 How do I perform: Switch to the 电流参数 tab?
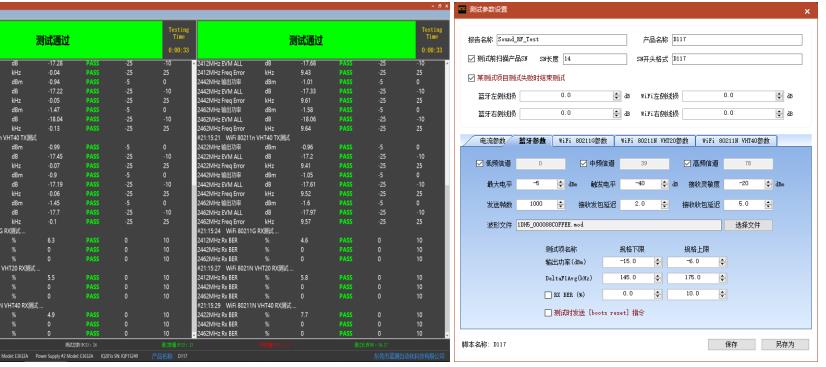coord(486,141)
